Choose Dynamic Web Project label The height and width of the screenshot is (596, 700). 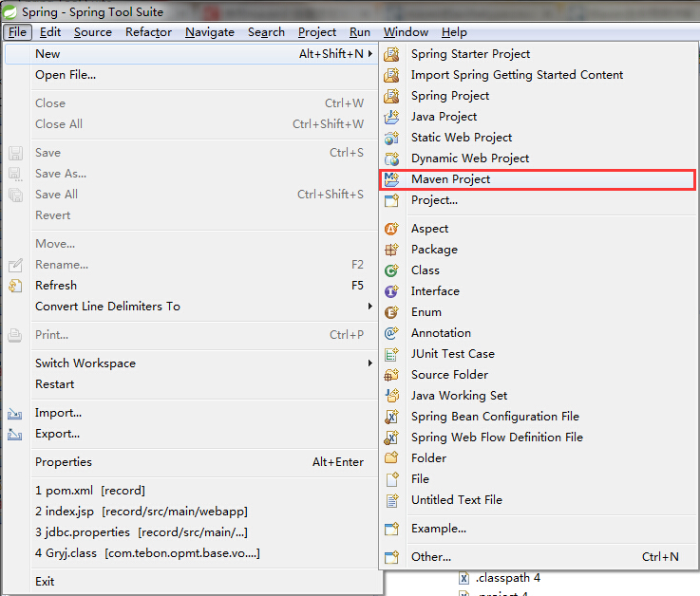(470, 158)
